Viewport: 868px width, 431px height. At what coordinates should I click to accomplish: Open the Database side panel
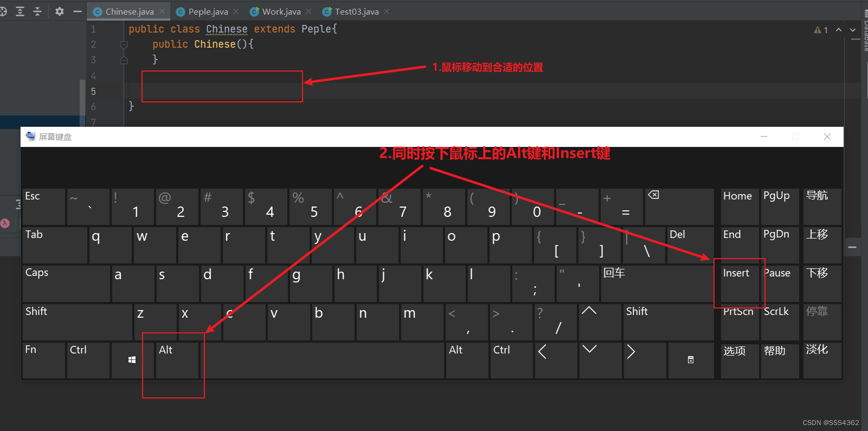pyautogui.click(x=865, y=31)
